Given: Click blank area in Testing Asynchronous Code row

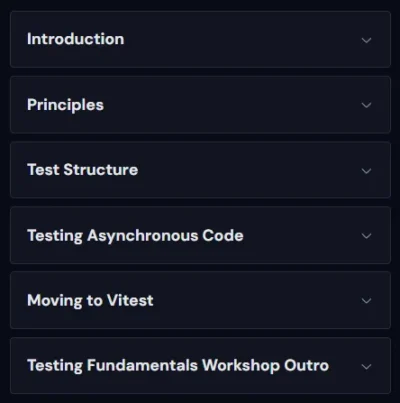Looking at the screenshot, I should [300, 235].
